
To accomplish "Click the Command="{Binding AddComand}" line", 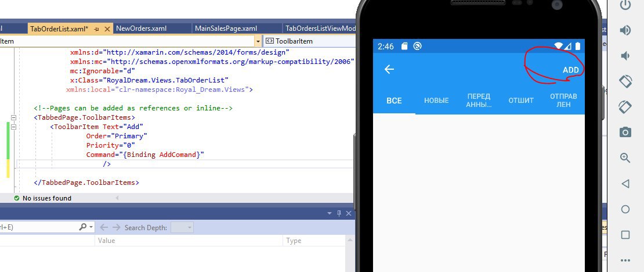I will point(145,155).
